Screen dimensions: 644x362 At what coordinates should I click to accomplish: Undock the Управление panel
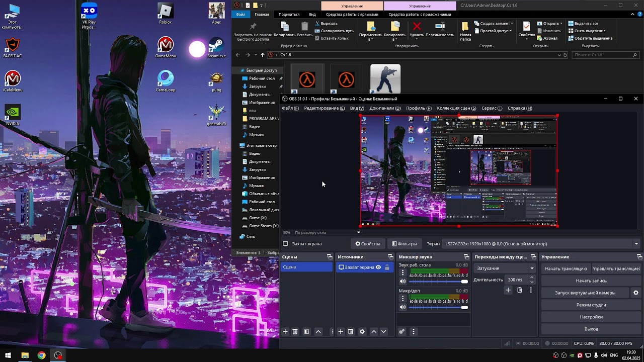coord(639,257)
